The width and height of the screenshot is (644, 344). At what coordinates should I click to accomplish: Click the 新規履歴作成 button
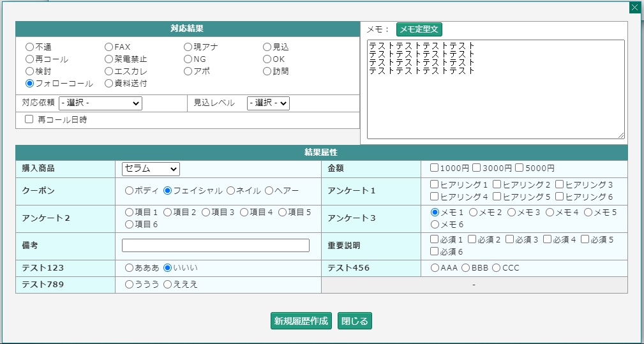(x=301, y=321)
